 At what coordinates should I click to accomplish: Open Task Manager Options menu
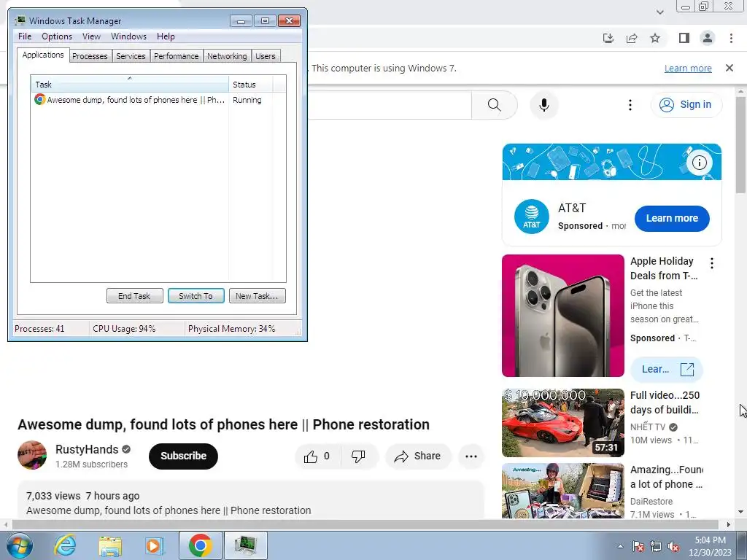pyautogui.click(x=57, y=36)
